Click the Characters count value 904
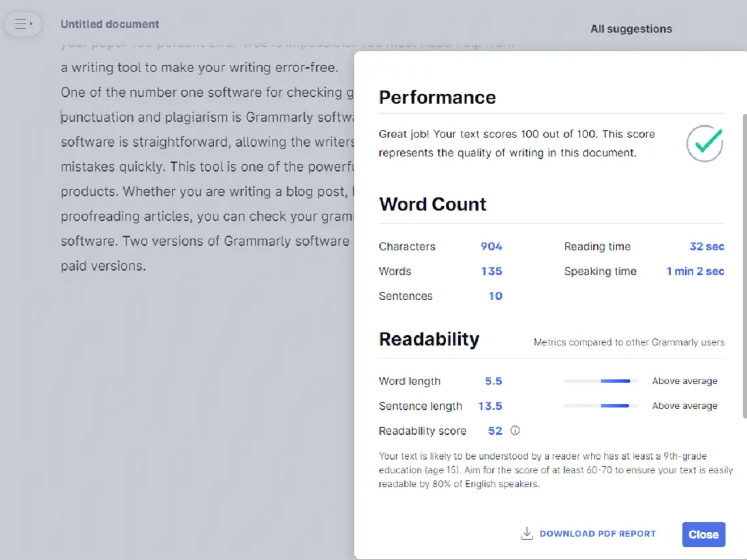Image resolution: width=747 pixels, height=560 pixels. (x=491, y=246)
